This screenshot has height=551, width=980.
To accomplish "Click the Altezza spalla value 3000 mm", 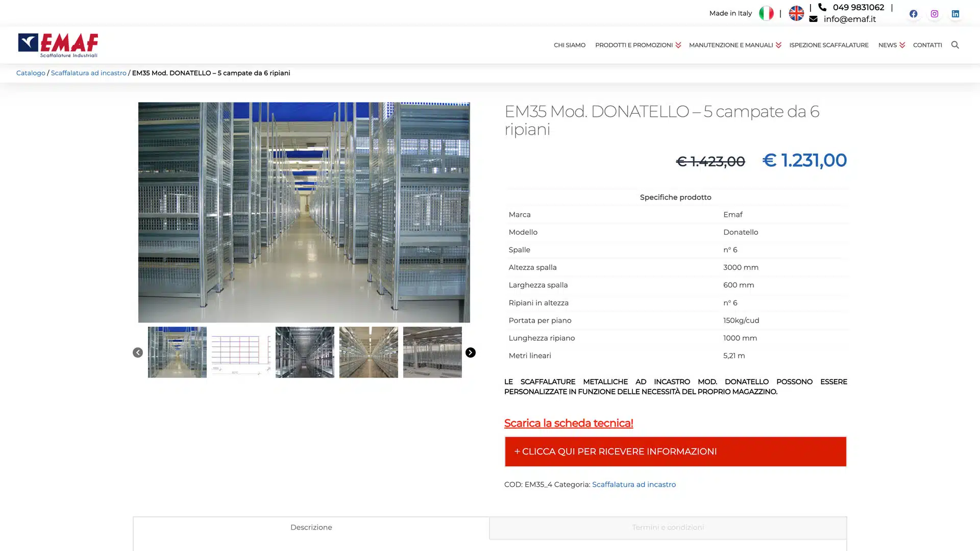I will (x=741, y=267).
